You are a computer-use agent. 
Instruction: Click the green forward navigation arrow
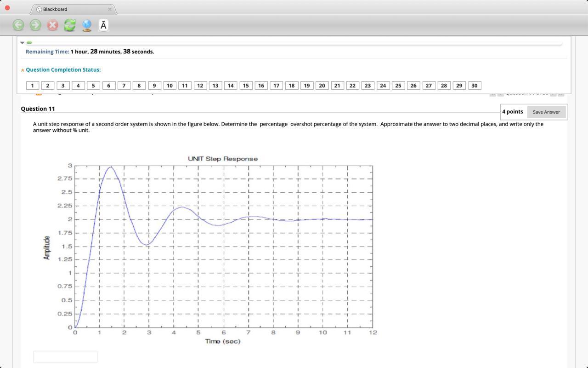coord(35,25)
